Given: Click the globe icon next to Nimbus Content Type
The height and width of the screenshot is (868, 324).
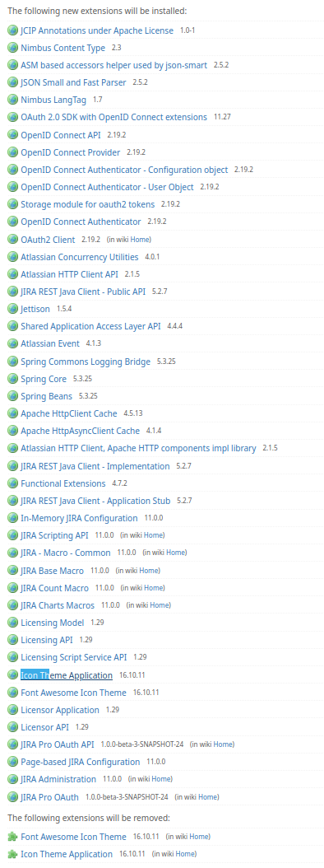Looking at the screenshot, I should point(12,48).
